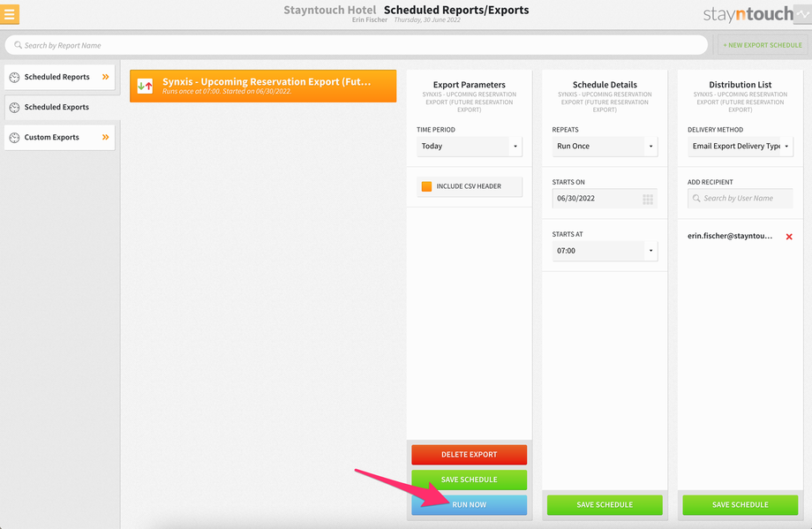Click the magnifier icon in report search

[x=19, y=45]
